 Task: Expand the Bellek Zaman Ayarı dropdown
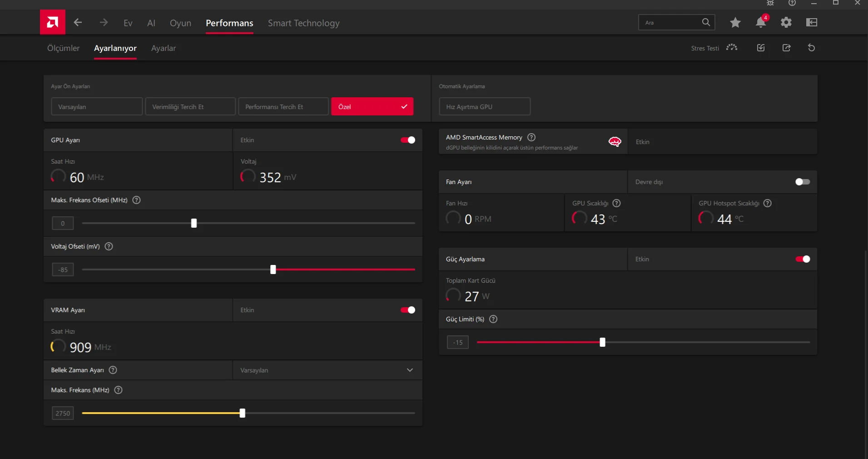pos(327,370)
